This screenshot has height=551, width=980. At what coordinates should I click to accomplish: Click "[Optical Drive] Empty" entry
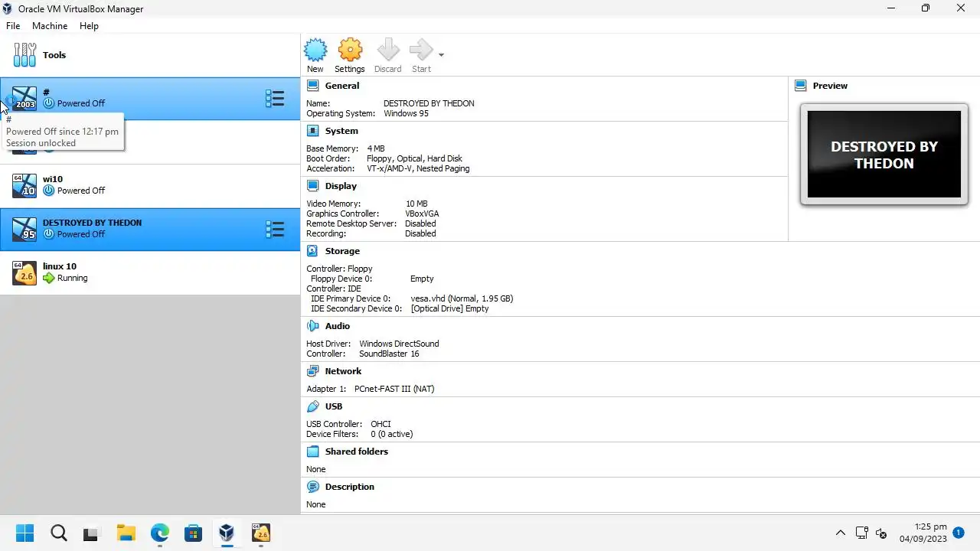[449, 308]
